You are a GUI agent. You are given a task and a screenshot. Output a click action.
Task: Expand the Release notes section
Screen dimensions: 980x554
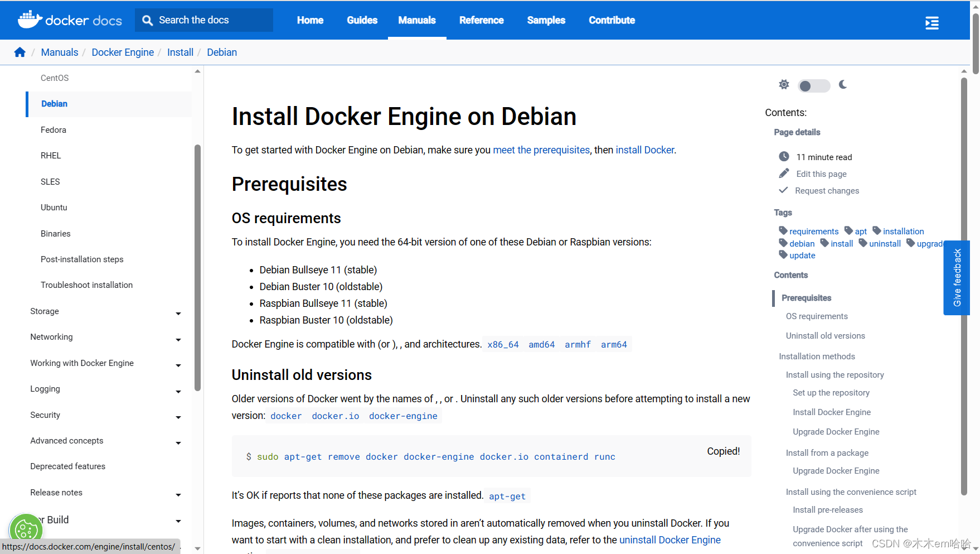[178, 494]
